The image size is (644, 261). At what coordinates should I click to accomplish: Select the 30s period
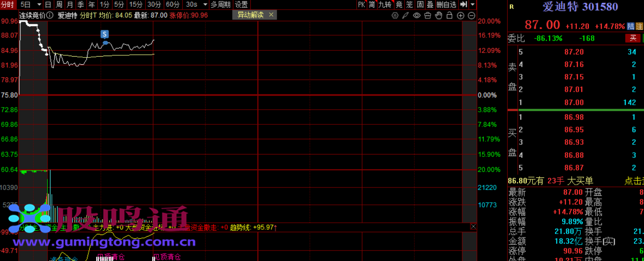point(191,4)
